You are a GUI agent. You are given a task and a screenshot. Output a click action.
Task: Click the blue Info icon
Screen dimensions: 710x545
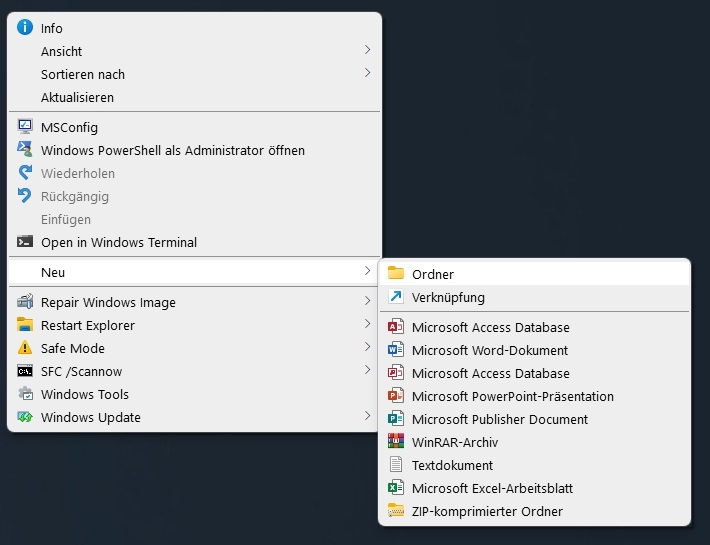[x=25, y=28]
